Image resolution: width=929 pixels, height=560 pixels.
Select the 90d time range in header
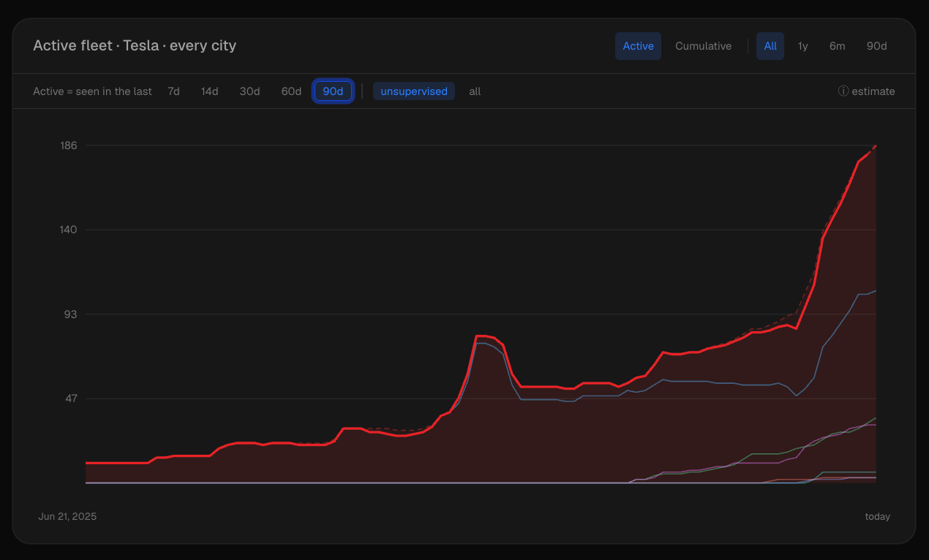(876, 46)
